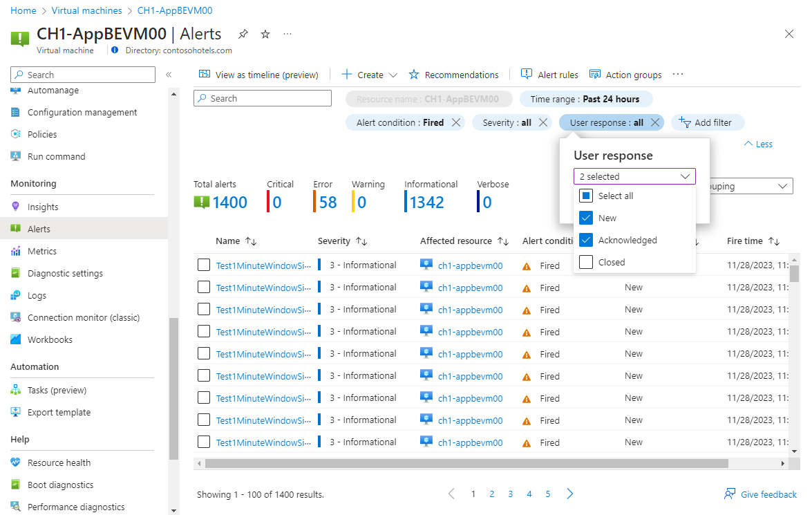Open the Create dropdown menu
812x515 pixels.
tap(370, 75)
